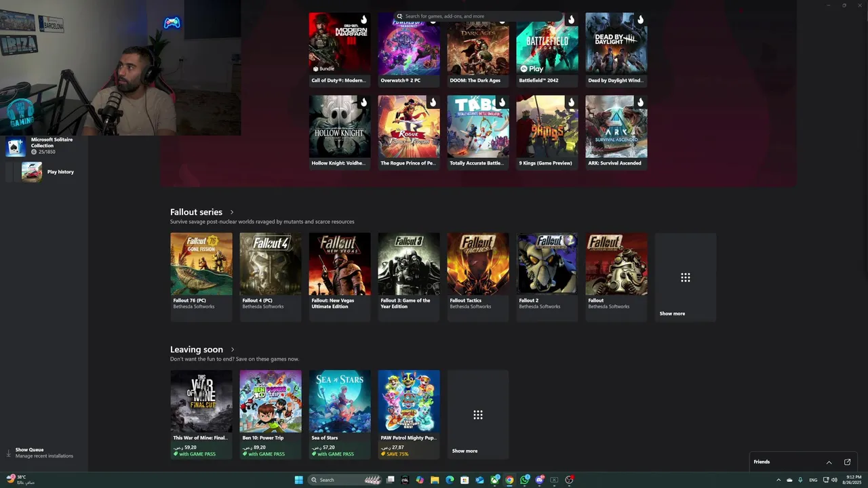Open Microsoft Solitaire Collection in sidebar

point(43,146)
